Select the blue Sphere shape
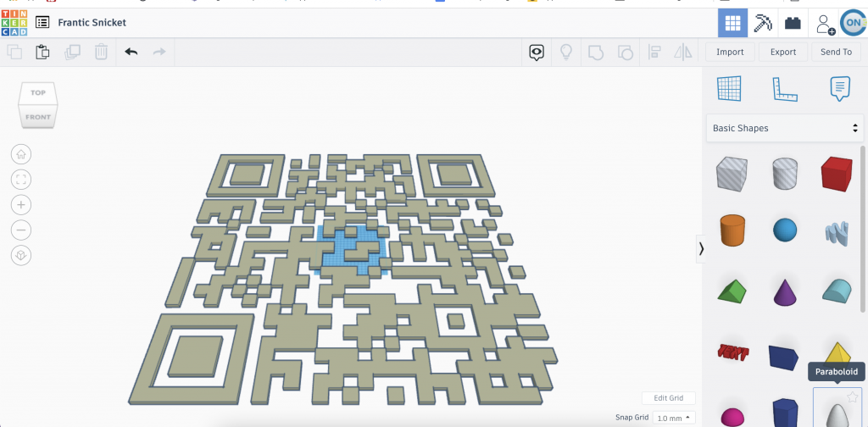The image size is (868, 427). point(785,230)
